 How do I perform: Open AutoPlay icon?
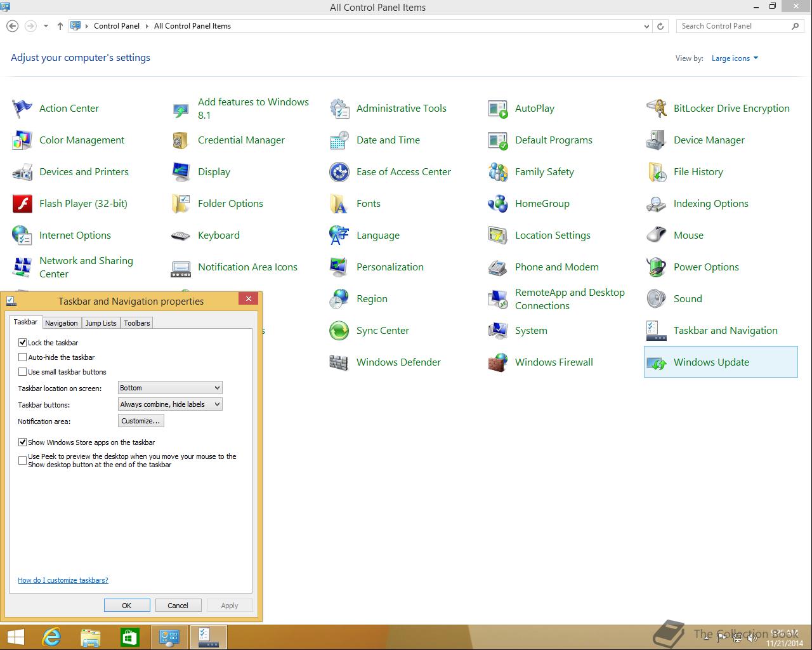[x=498, y=109]
